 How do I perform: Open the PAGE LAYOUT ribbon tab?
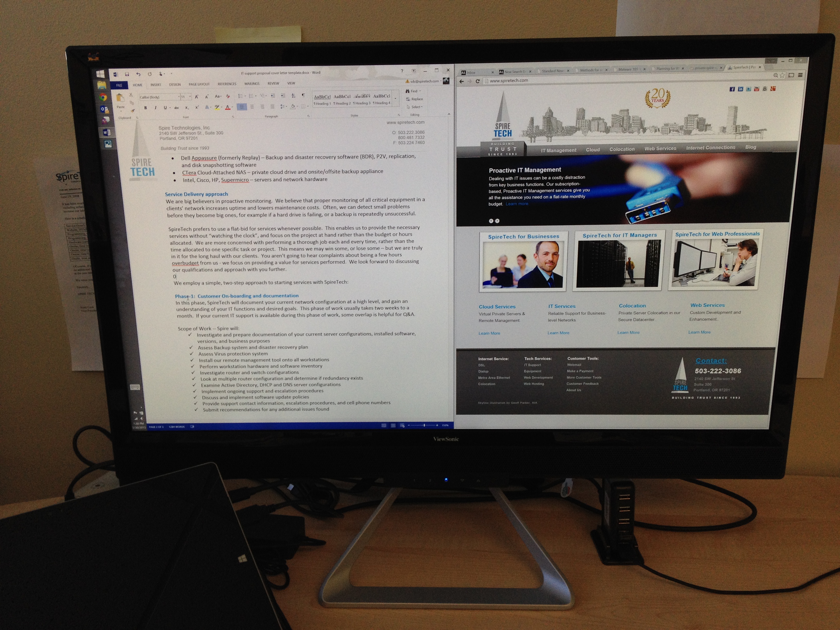pos(199,84)
